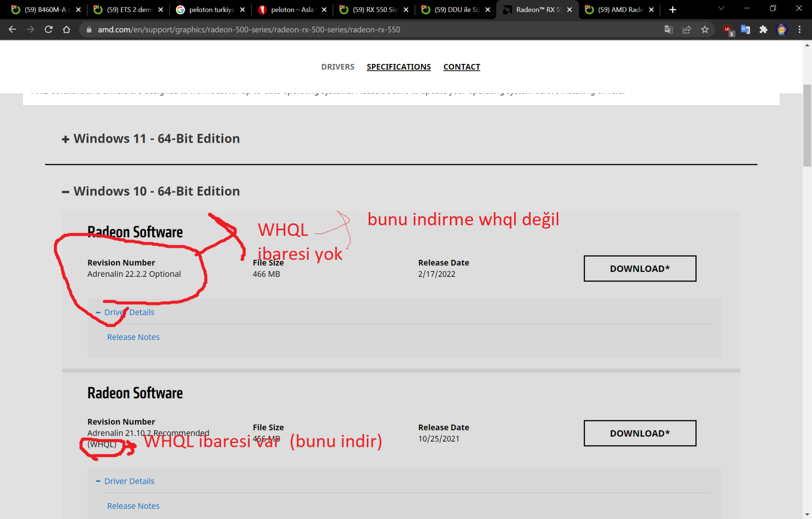Open the Google Translate extension
This screenshot has width=812, height=519.
tap(745, 29)
